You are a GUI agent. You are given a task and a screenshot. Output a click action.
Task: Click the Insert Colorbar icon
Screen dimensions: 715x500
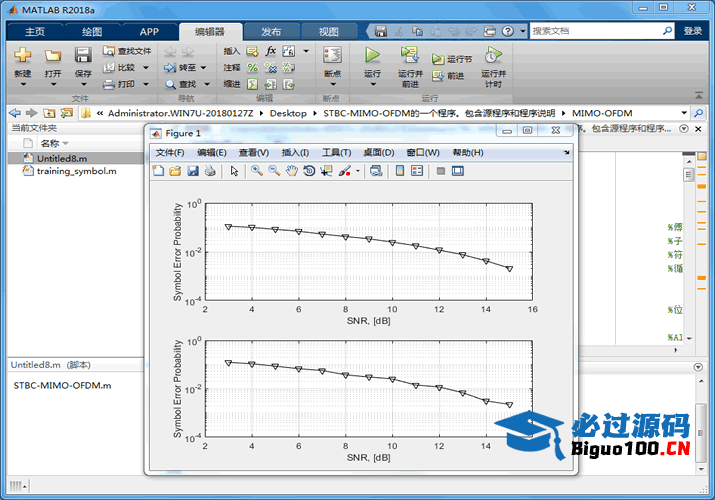[x=400, y=171]
